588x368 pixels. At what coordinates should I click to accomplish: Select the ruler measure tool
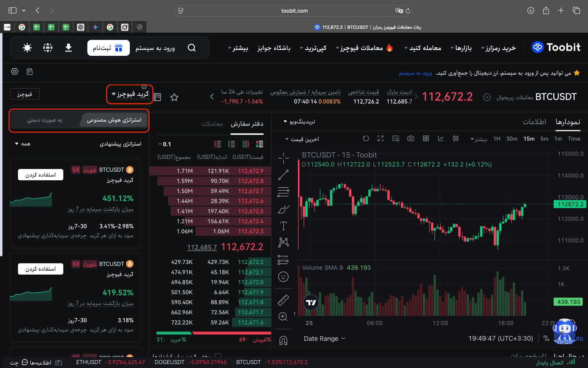coord(283,300)
